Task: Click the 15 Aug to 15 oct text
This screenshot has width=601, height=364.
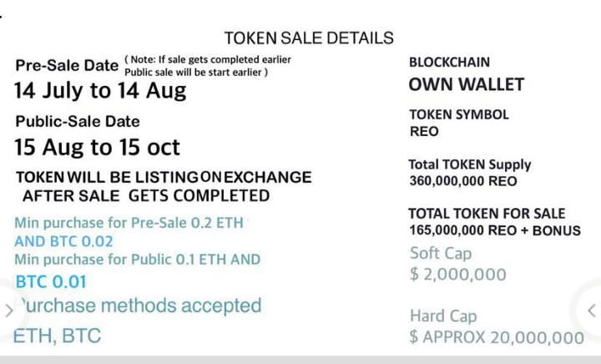Action: point(97,147)
